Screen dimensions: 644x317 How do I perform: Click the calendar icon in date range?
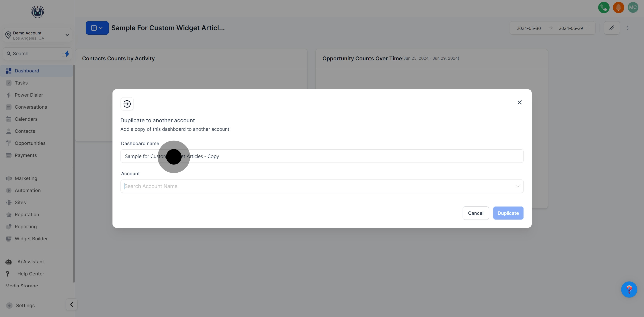(588, 28)
